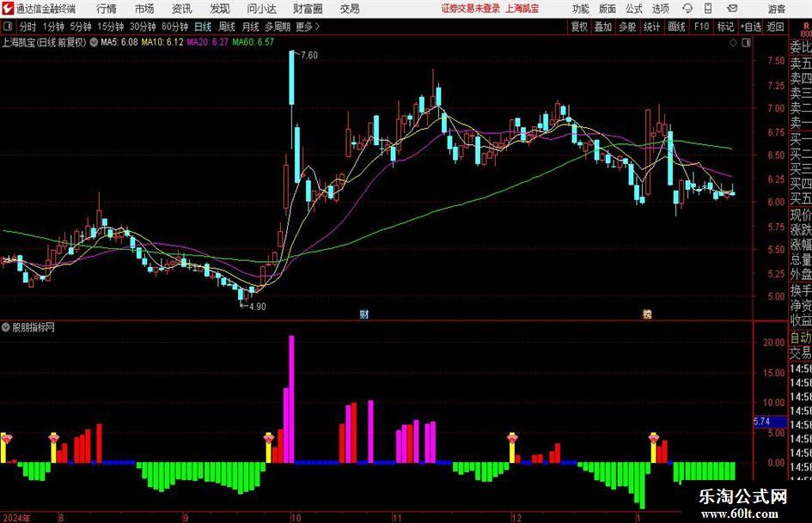Click the 标记 mark button
This screenshot has height=523, width=812.
click(725, 27)
